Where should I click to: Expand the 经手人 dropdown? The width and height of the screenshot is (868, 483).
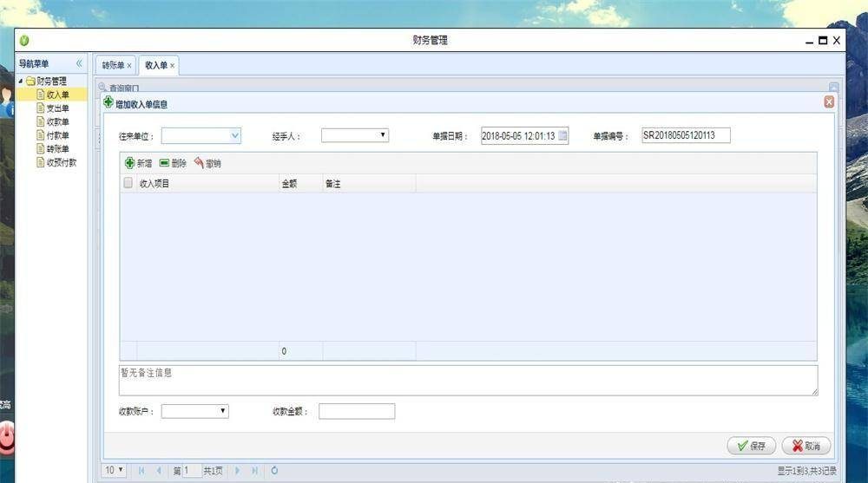(x=383, y=135)
